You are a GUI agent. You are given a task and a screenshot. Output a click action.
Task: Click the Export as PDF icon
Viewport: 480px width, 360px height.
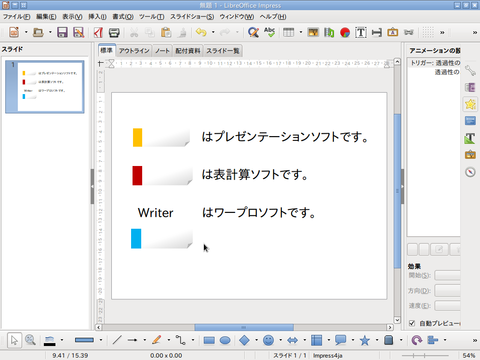[x=98, y=32]
